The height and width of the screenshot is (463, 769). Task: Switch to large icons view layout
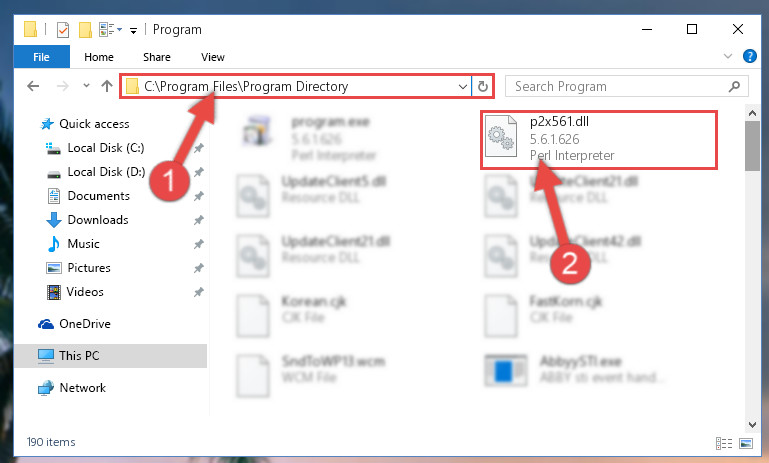pos(746,443)
